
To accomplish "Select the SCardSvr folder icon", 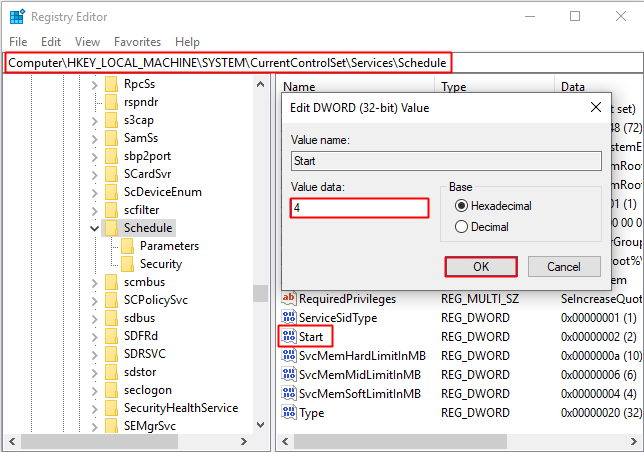I will tap(111, 174).
